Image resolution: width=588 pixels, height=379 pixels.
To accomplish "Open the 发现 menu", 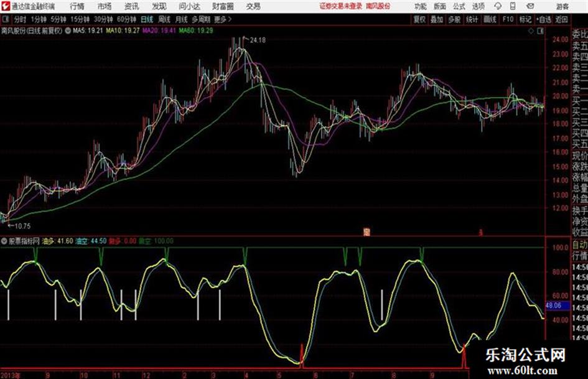I will pyautogui.click(x=159, y=6).
